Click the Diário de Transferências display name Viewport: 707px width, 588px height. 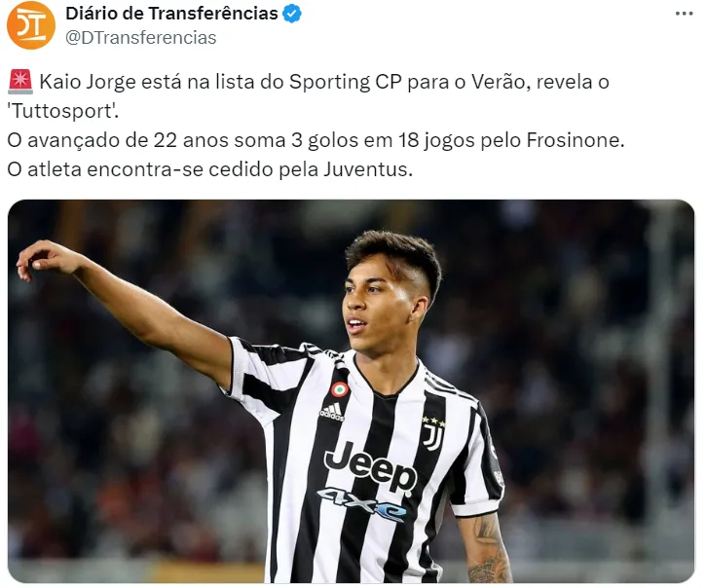coord(171,14)
